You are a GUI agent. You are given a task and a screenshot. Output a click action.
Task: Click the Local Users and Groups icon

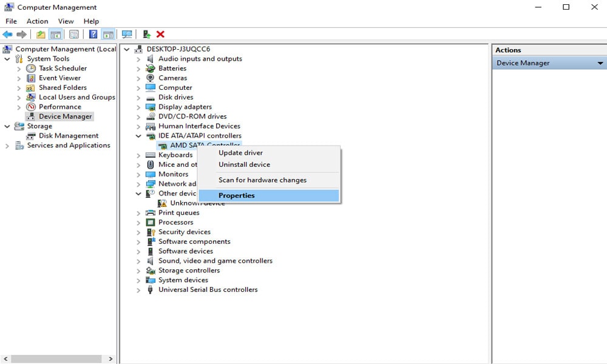click(31, 98)
